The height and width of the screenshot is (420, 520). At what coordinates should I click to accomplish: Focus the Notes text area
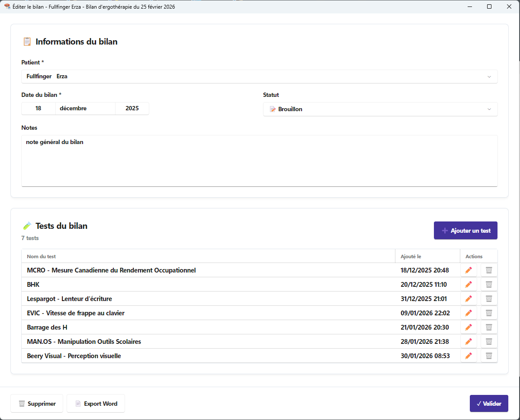[x=260, y=161]
